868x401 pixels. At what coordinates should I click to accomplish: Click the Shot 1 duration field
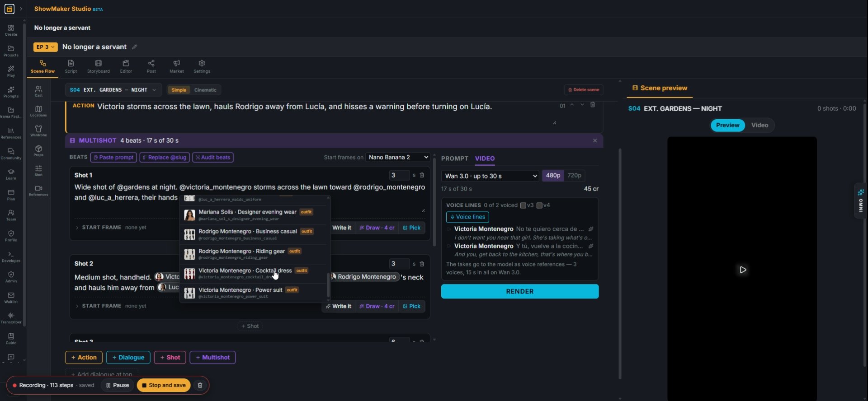click(x=399, y=175)
